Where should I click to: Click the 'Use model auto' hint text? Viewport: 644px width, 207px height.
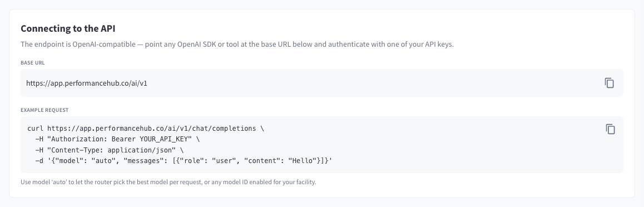169,182
